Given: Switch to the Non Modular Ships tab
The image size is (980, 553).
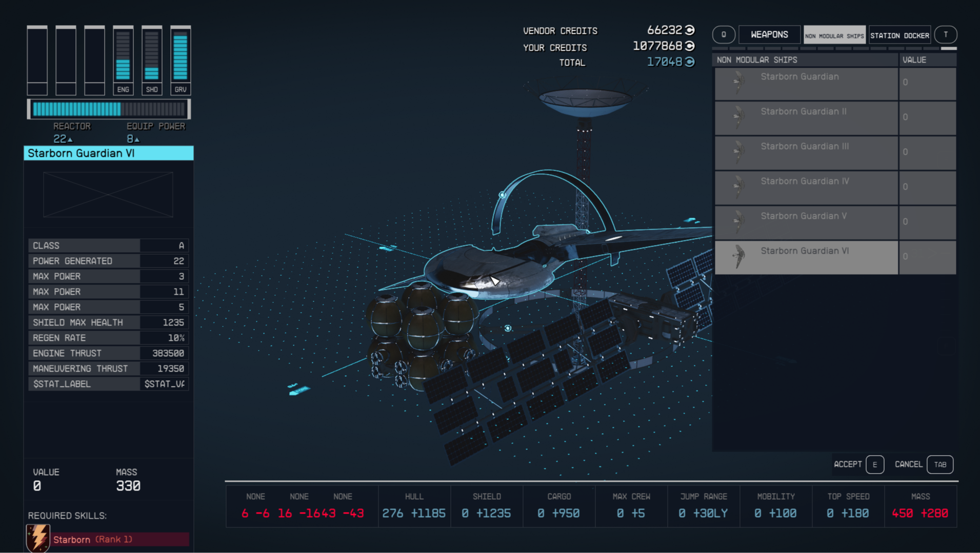Looking at the screenshot, I should pyautogui.click(x=834, y=35).
